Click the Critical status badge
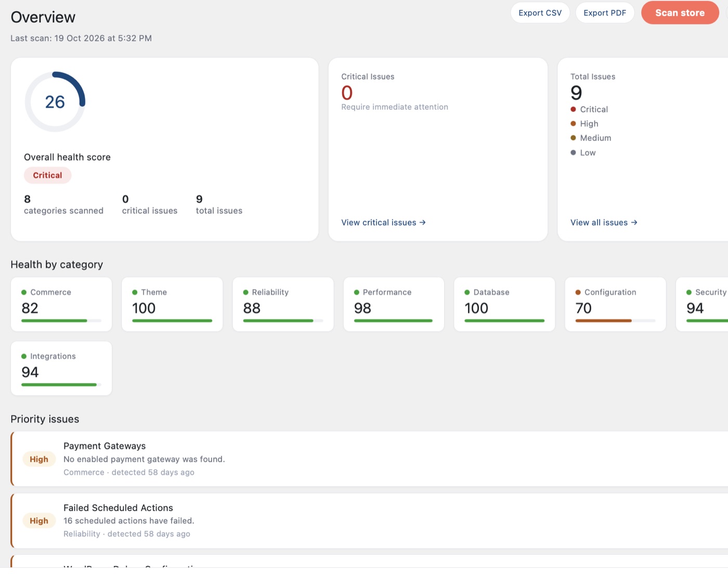728x576 pixels. tap(47, 175)
